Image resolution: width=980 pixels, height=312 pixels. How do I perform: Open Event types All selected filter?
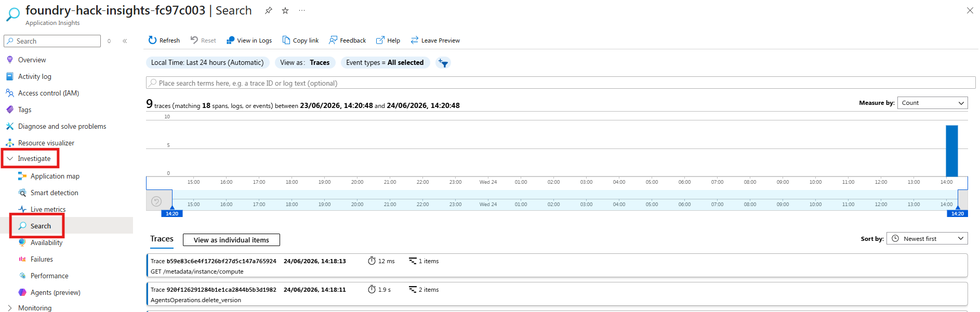[385, 63]
